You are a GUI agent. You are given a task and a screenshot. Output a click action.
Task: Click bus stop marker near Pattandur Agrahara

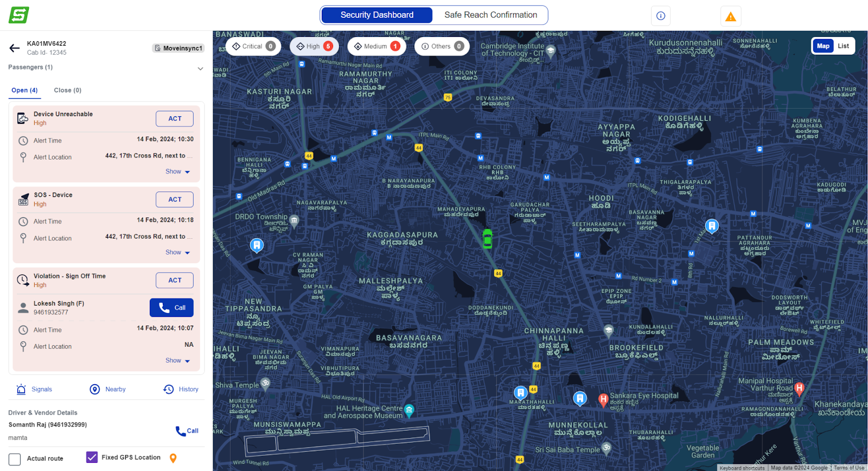click(x=712, y=226)
